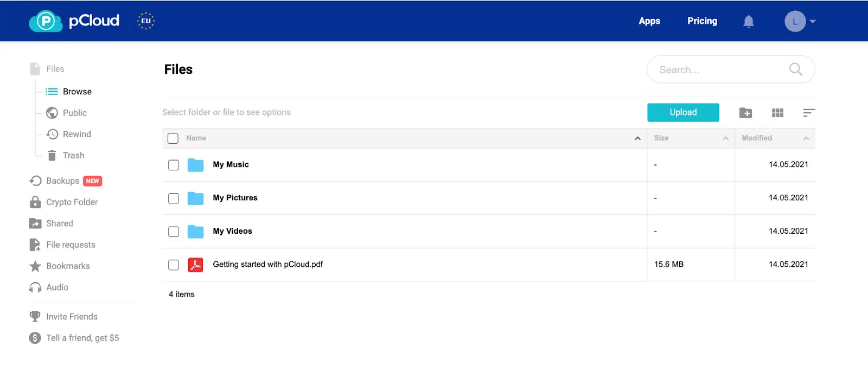
Task: Click the Modified column header text
Action: coord(757,138)
